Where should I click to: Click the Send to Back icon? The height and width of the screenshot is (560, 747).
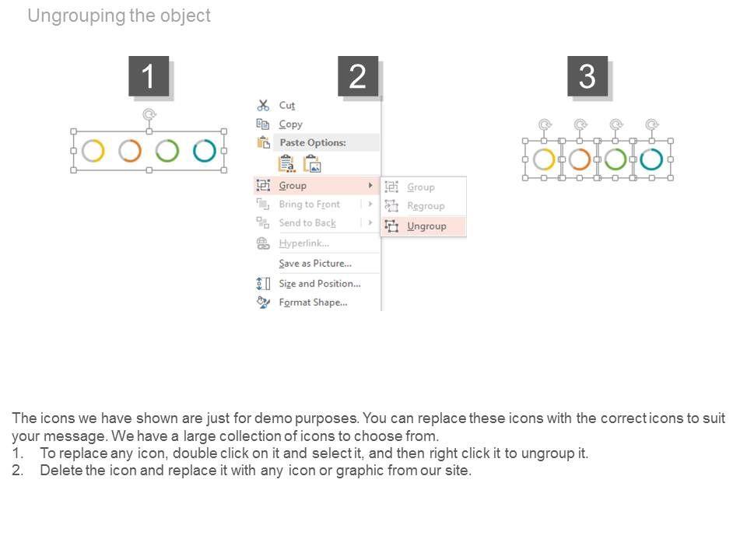pos(263,223)
